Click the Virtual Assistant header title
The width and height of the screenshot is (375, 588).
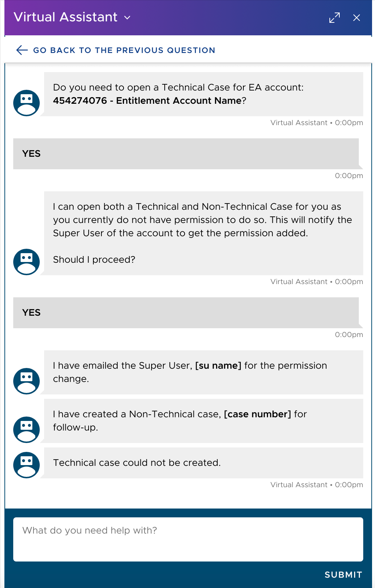[x=65, y=17]
